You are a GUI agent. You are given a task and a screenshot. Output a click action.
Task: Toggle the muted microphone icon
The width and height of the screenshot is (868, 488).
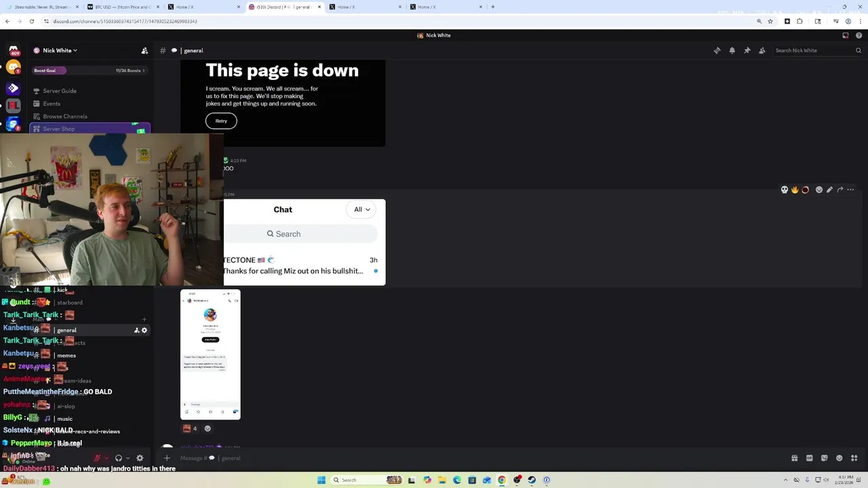pyautogui.click(x=98, y=458)
